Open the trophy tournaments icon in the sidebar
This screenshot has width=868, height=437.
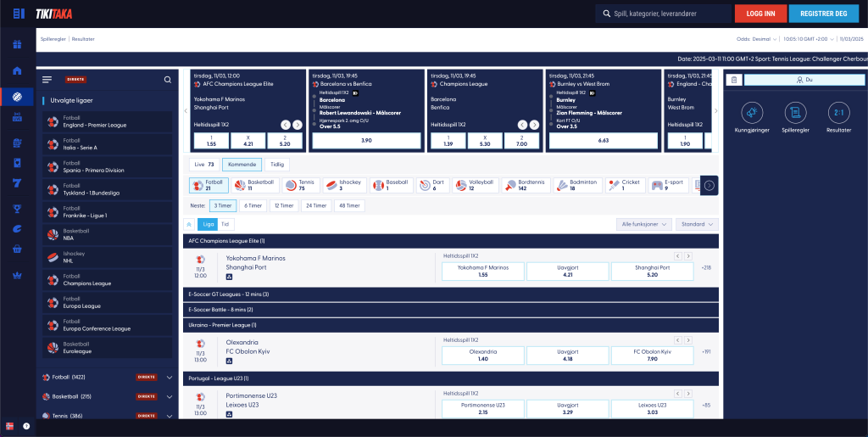[x=17, y=209]
